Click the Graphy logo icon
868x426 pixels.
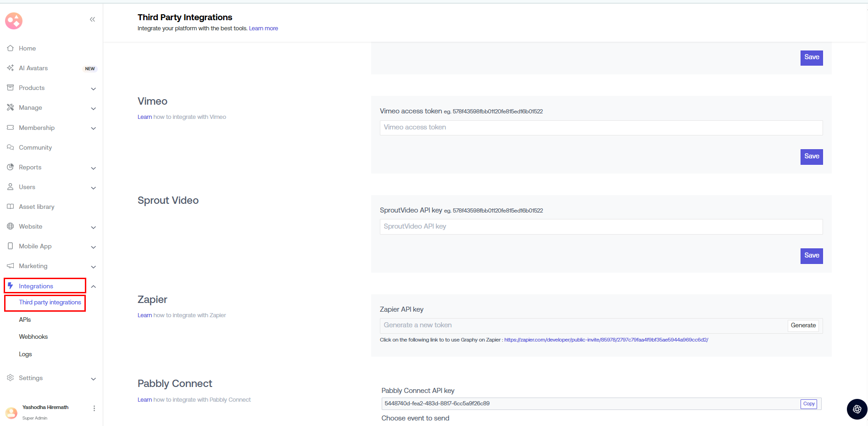click(14, 21)
